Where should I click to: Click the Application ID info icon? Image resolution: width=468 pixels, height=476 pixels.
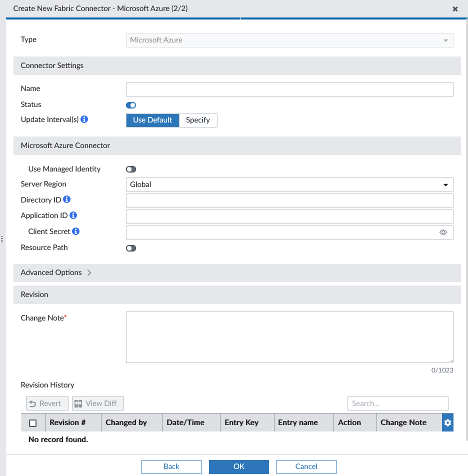point(74,215)
